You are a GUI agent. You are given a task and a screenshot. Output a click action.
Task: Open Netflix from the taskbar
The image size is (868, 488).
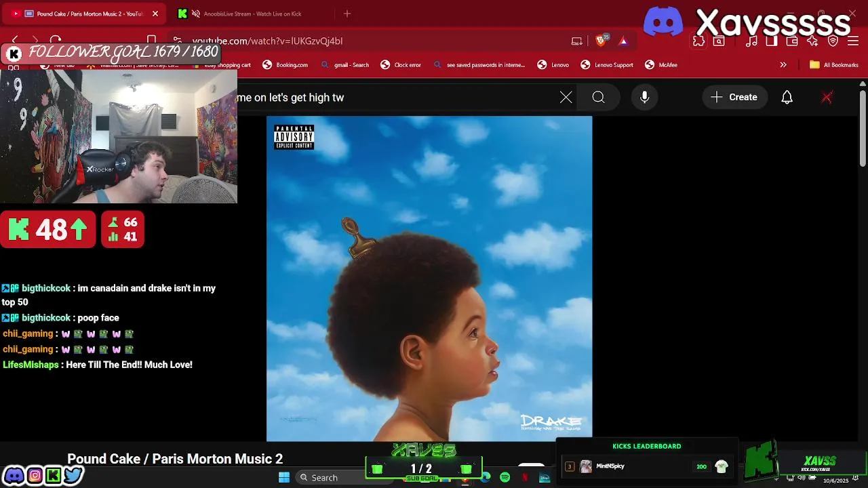[524, 478]
